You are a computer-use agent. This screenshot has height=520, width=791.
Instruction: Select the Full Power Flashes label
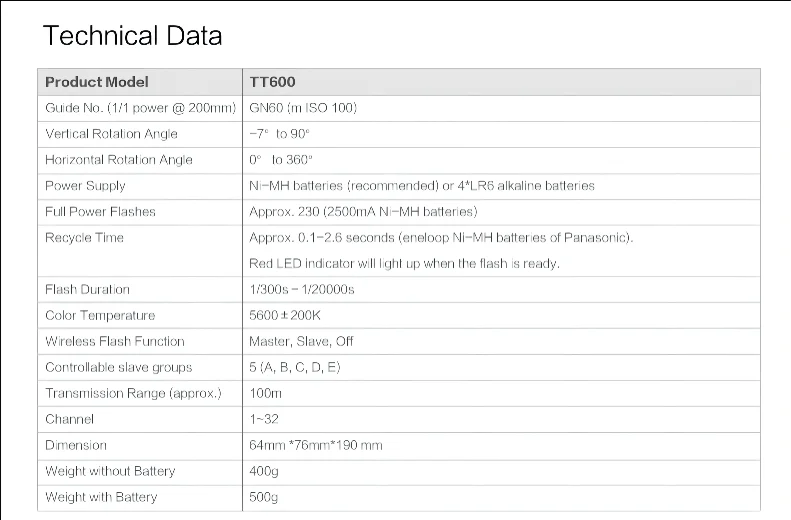100,212
